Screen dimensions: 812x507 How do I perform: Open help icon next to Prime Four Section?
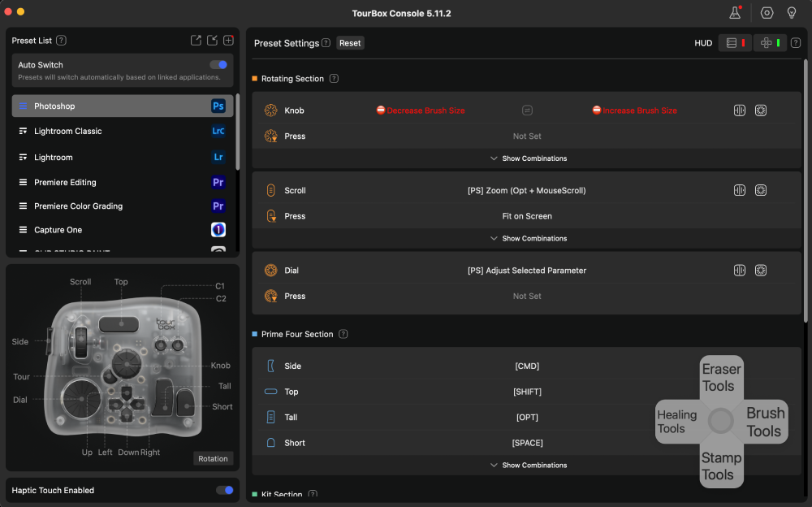click(343, 335)
